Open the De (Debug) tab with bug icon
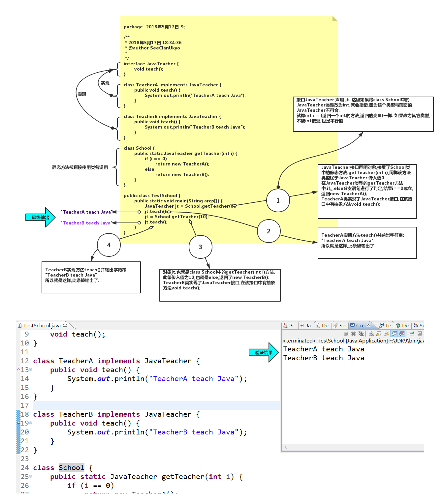444x504 pixels. (402, 325)
